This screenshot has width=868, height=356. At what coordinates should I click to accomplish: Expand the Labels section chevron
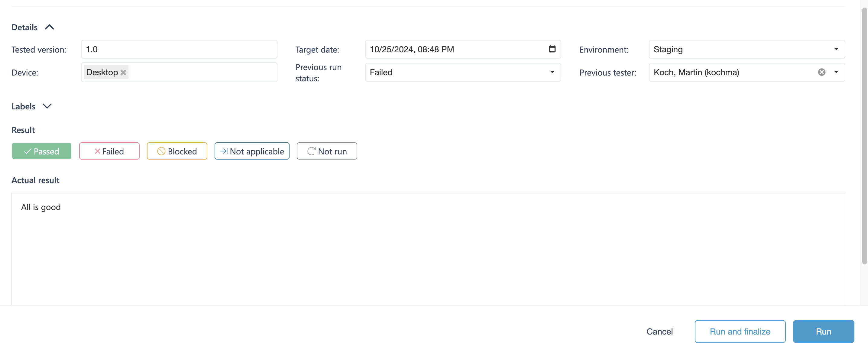[47, 106]
